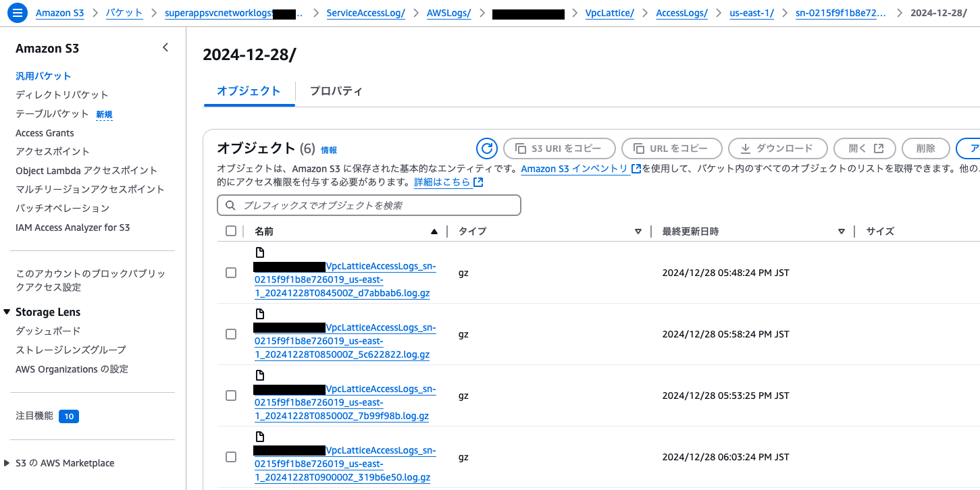The width and height of the screenshot is (980, 490).
Task: Open ディレクトリバケット in sidebar
Action: click(x=62, y=94)
